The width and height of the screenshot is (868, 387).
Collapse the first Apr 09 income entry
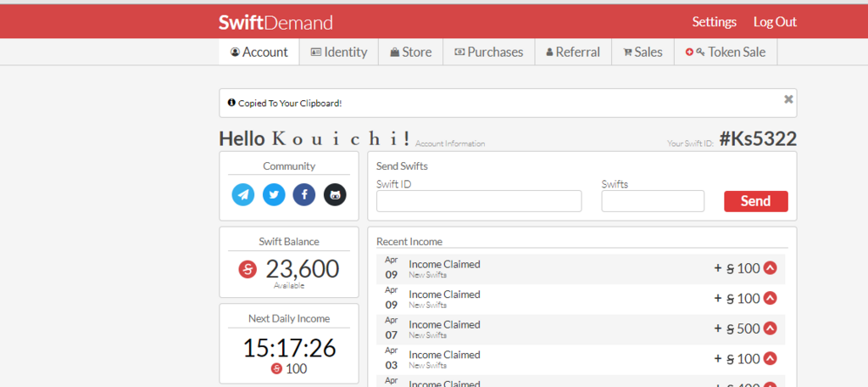click(x=770, y=268)
